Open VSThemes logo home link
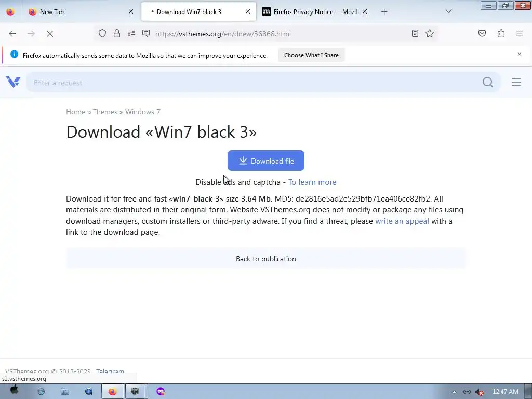This screenshot has width=532, height=399. point(13,82)
